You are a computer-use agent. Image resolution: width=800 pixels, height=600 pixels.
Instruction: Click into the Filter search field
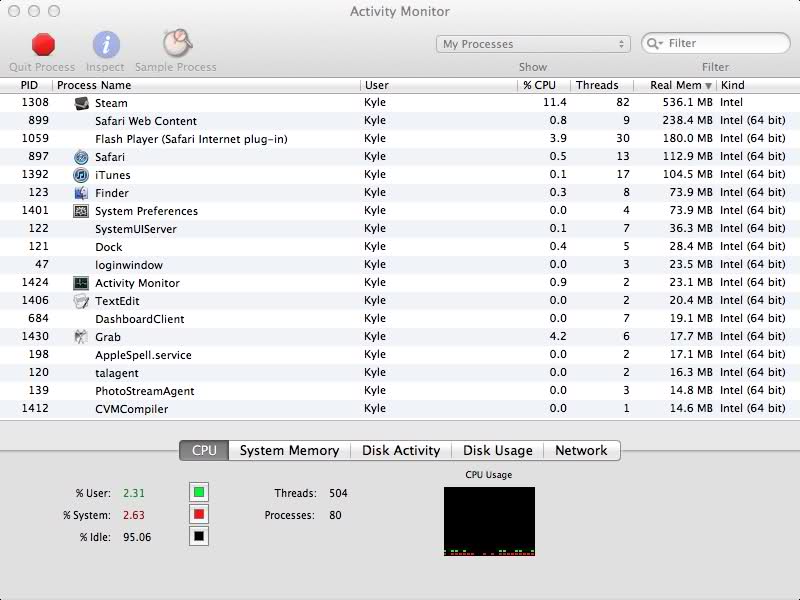[x=716, y=43]
